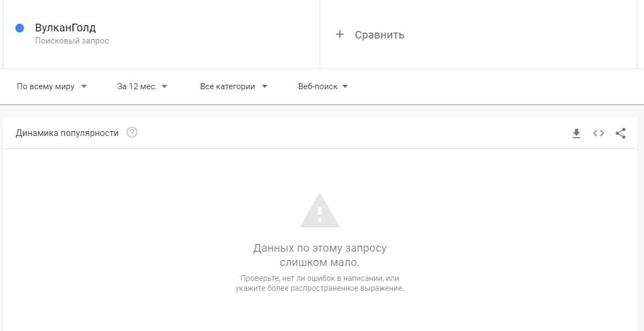
Task: Expand the Веб-поиск search type dropdown
Action: click(x=323, y=86)
